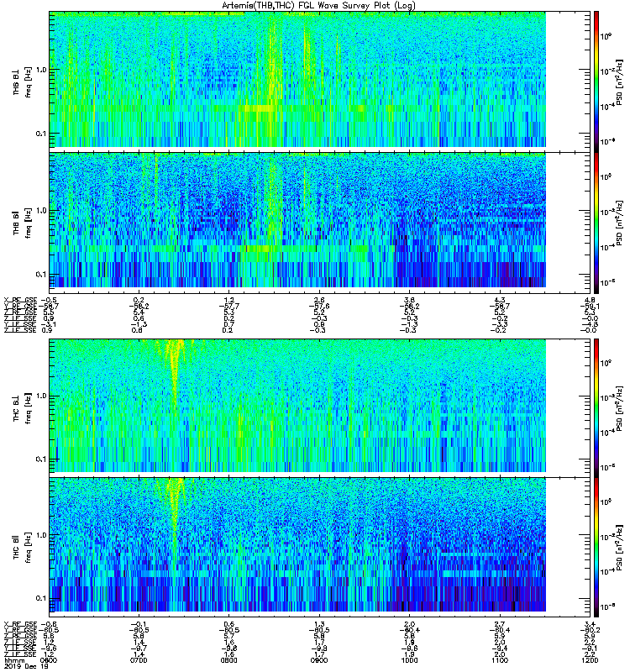
Task: Click the 'THB B∥ freq [Hz]' axis label
Action: click(x=23, y=223)
